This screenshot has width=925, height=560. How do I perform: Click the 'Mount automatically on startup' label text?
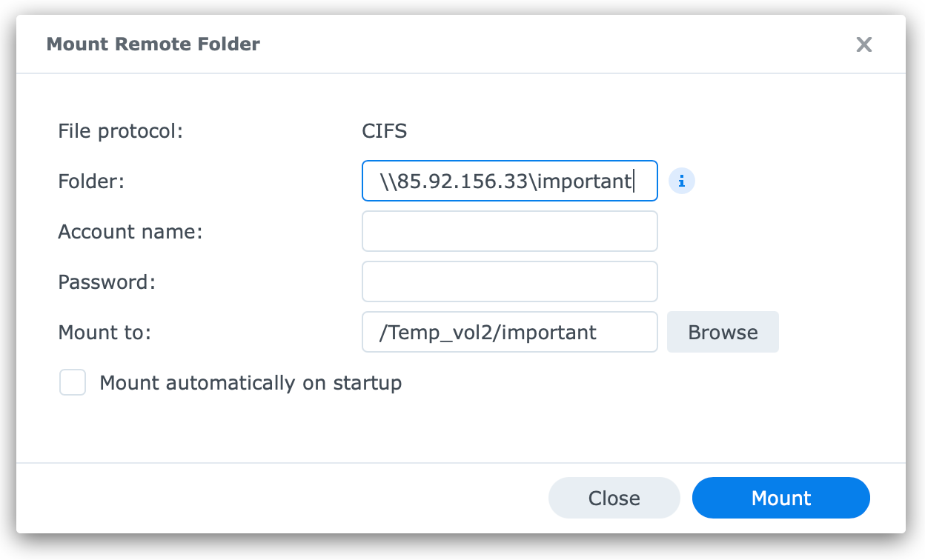[x=251, y=383]
